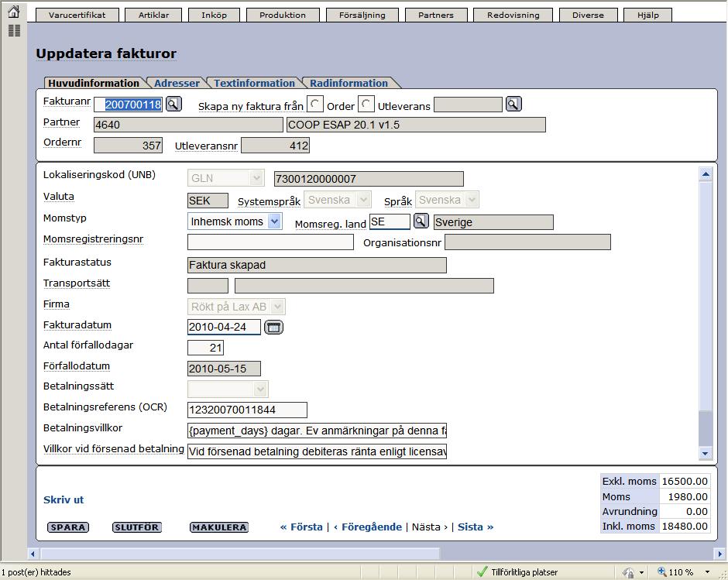Click the Betalningsreferens (OCR) field
This screenshot has width=728, height=580.
(247, 410)
